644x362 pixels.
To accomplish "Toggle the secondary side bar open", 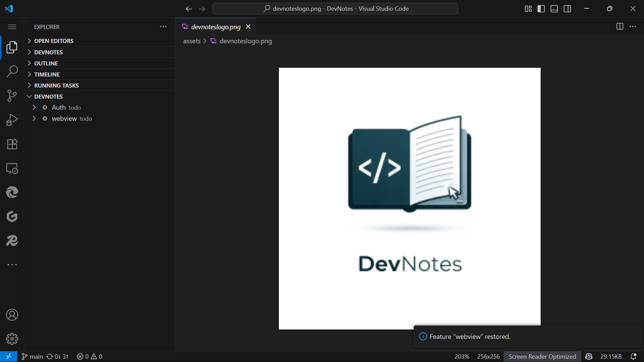I will (567, 9).
